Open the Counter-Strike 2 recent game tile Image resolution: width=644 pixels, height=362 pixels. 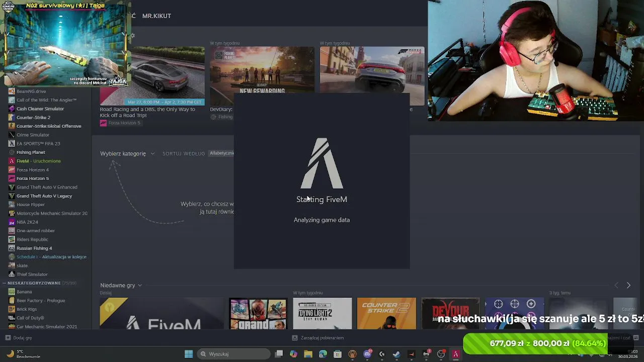386,313
